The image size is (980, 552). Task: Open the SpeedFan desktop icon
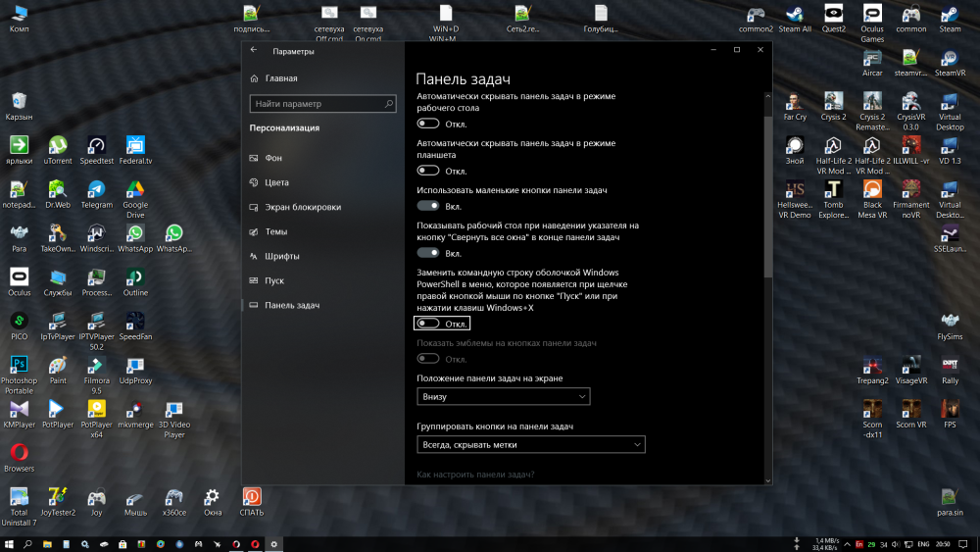pyautogui.click(x=135, y=321)
